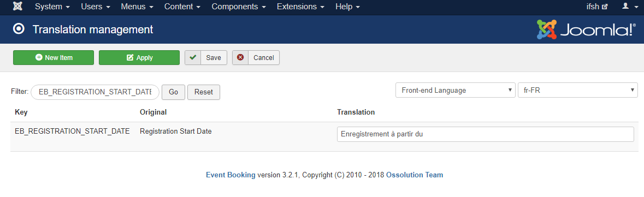644x197 pixels.
Task: Open the Users menu
Action: point(96,7)
